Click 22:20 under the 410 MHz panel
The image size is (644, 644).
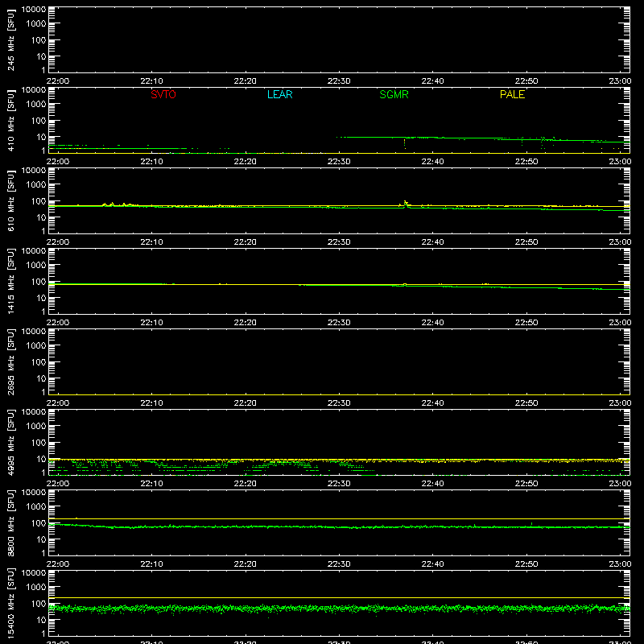pyautogui.click(x=246, y=162)
